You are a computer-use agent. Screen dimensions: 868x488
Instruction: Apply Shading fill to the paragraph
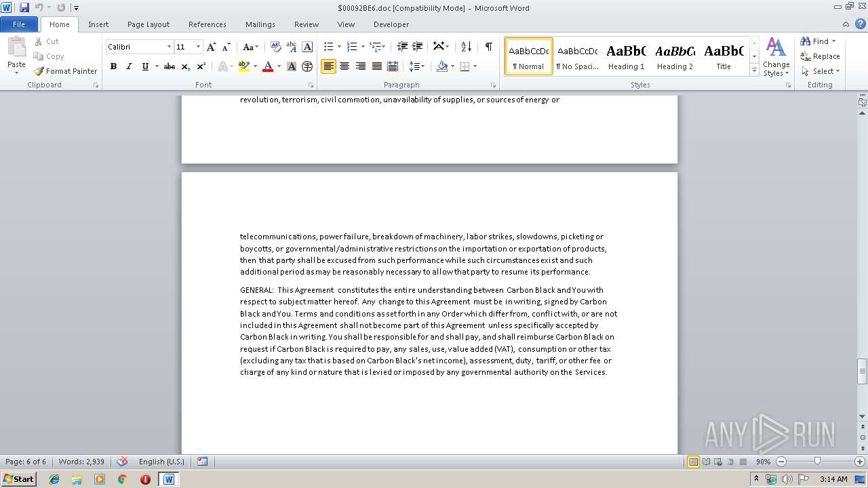click(442, 66)
